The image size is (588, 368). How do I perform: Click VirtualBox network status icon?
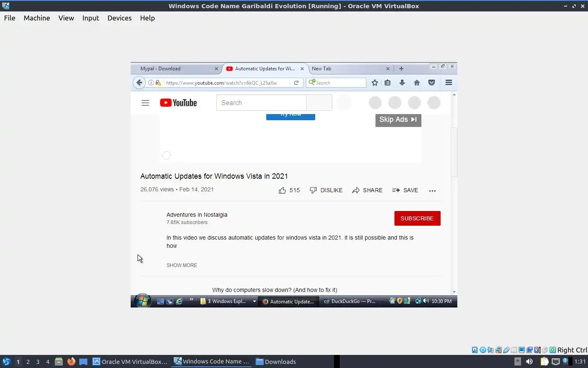(498, 350)
